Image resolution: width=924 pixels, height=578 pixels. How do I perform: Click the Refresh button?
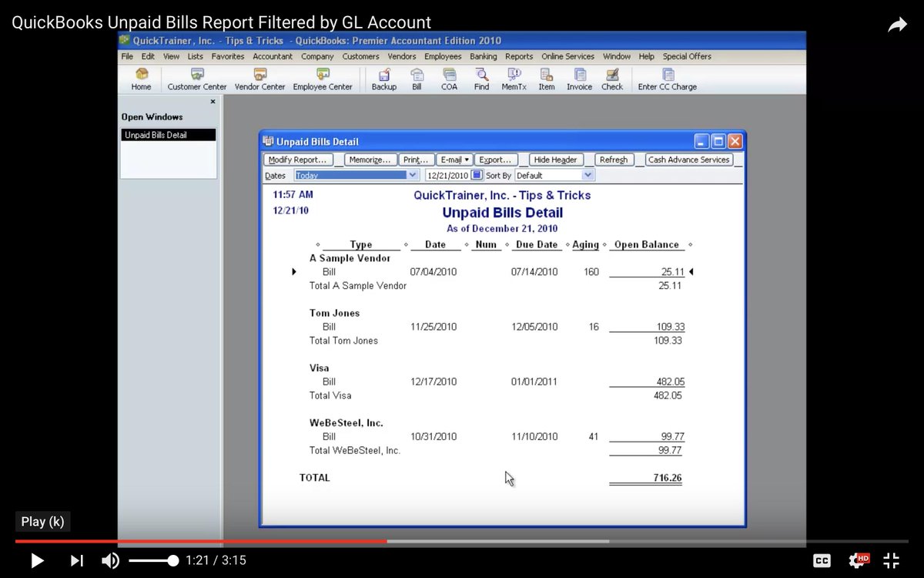click(x=614, y=160)
